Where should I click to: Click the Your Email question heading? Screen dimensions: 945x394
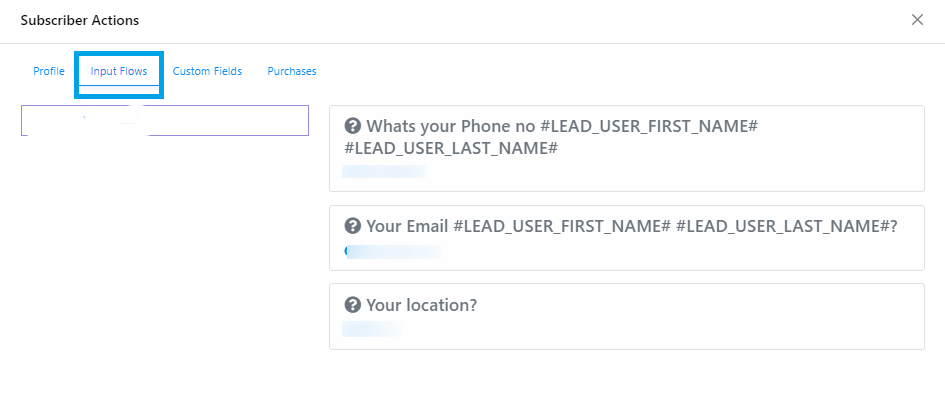[407, 227]
